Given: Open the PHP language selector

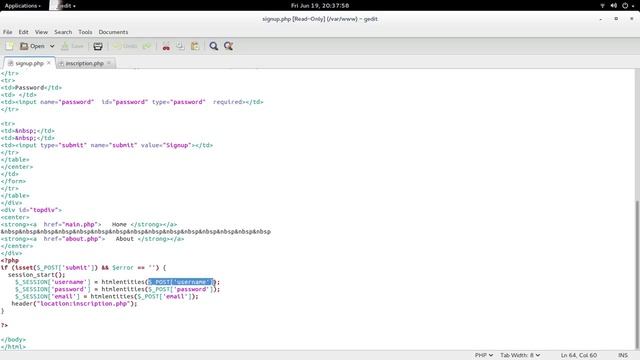Looking at the screenshot, I should click(x=484, y=355).
